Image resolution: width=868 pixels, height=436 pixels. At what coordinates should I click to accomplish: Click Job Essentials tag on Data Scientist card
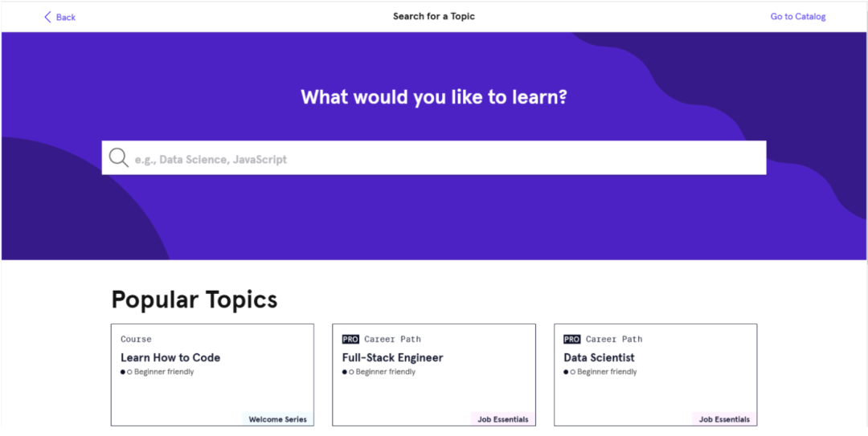tap(724, 419)
